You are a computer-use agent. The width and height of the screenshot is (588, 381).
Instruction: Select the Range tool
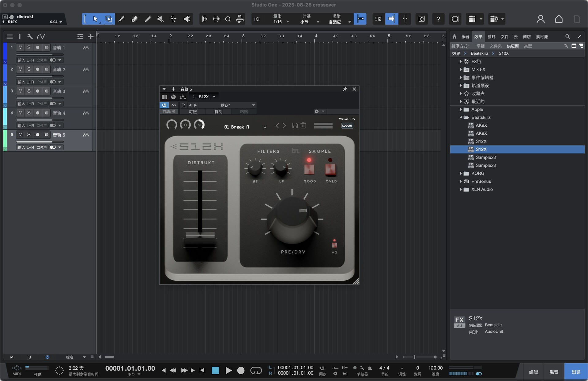coord(108,19)
